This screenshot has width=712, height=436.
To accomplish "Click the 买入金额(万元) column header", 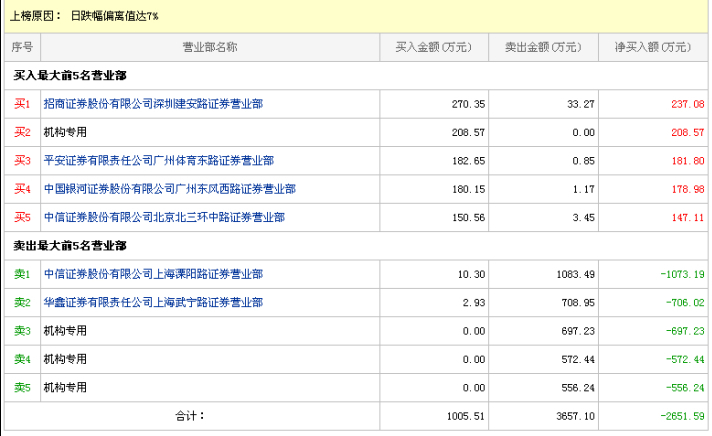I will [x=434, y=47].
